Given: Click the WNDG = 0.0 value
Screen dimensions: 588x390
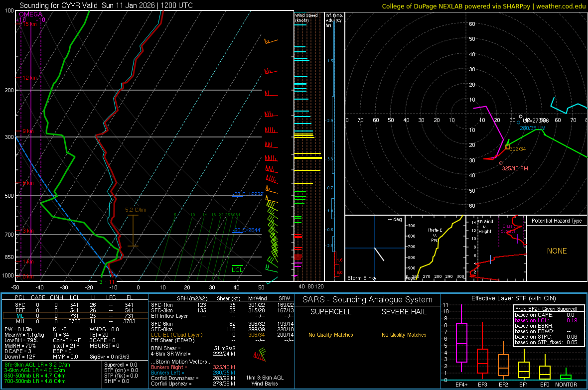Looking at the screenshot, I should coord(104,329).
